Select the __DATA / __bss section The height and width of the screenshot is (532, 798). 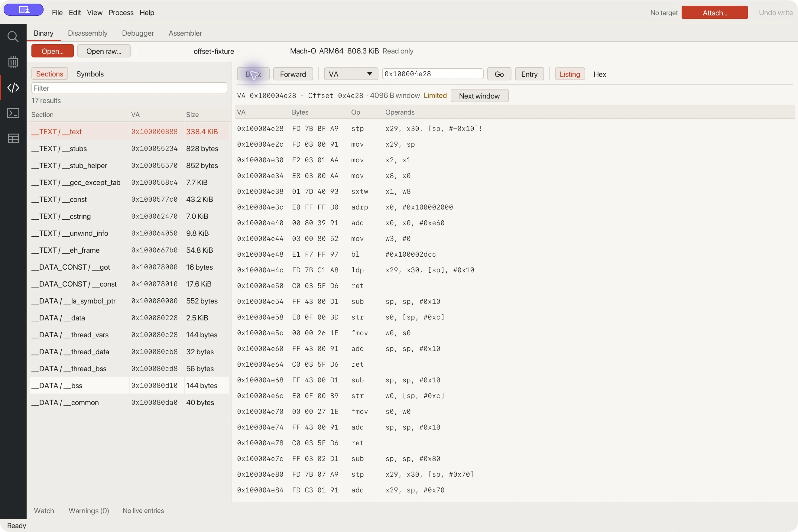tap(129, 385)
